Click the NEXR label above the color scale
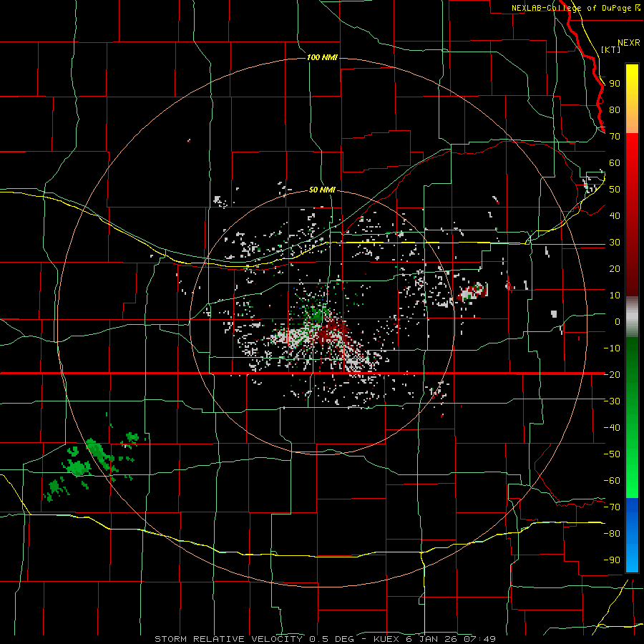The width and height of the screenshot is (644, 644). [629, 43]
